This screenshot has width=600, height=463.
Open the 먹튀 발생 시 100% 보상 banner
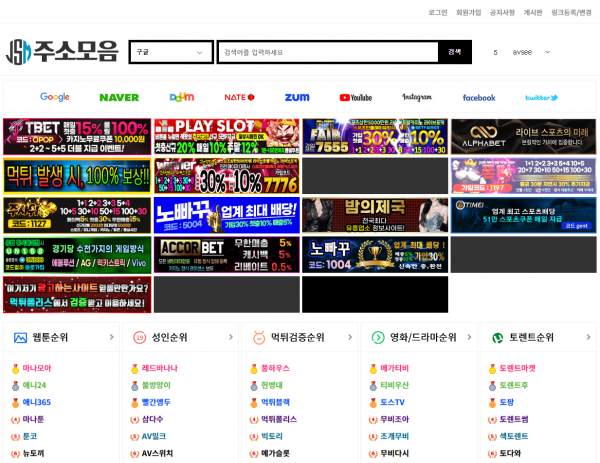click(77, 176)
